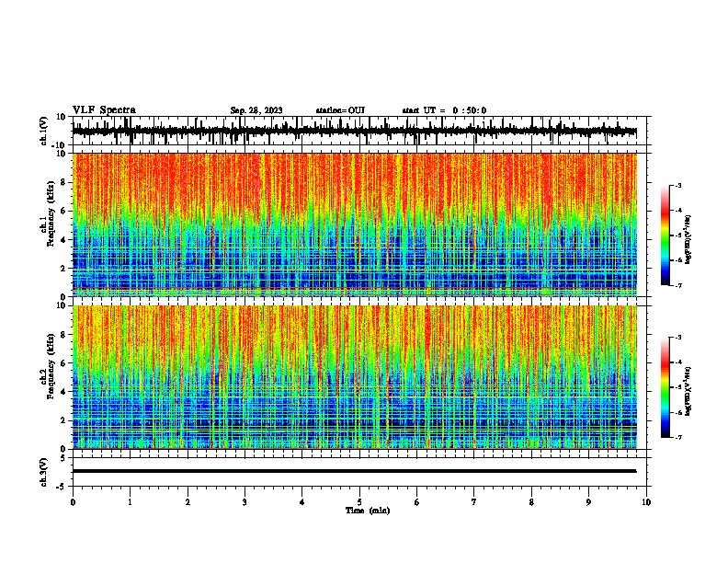This screenshot has height=563, width=728.
Task: Select the date text "Sep. 28, 2023"
Action: (256, 110)
